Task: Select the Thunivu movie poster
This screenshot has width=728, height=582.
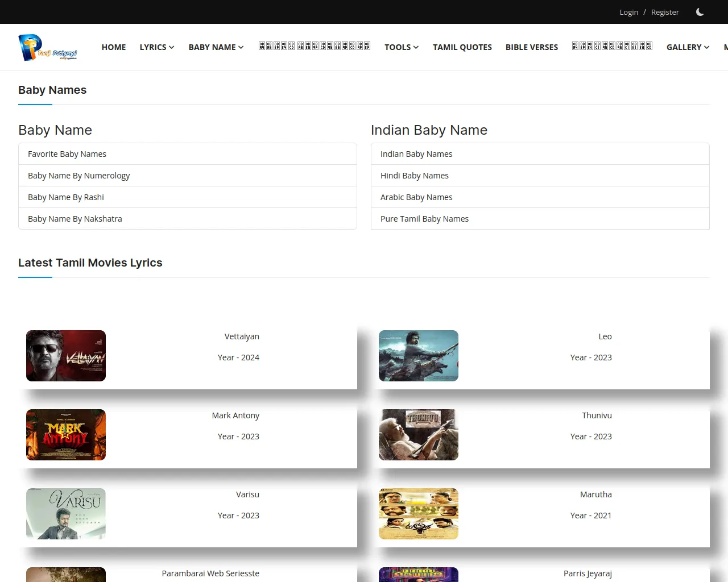Action: (419, 435)
